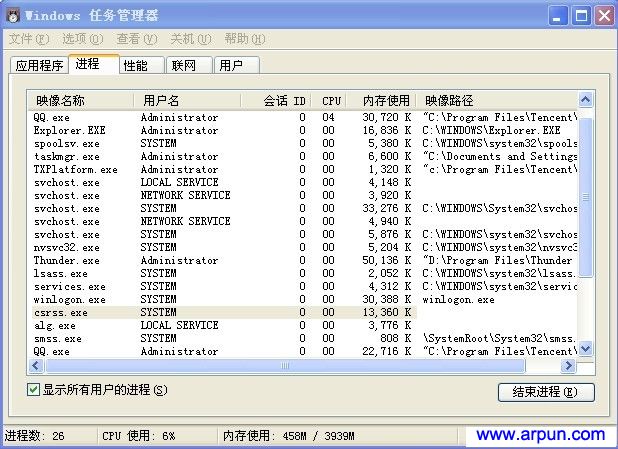Click the CPU 使用: 6% status entry
Screen dimensions: 618x449
tap(139, 436)
